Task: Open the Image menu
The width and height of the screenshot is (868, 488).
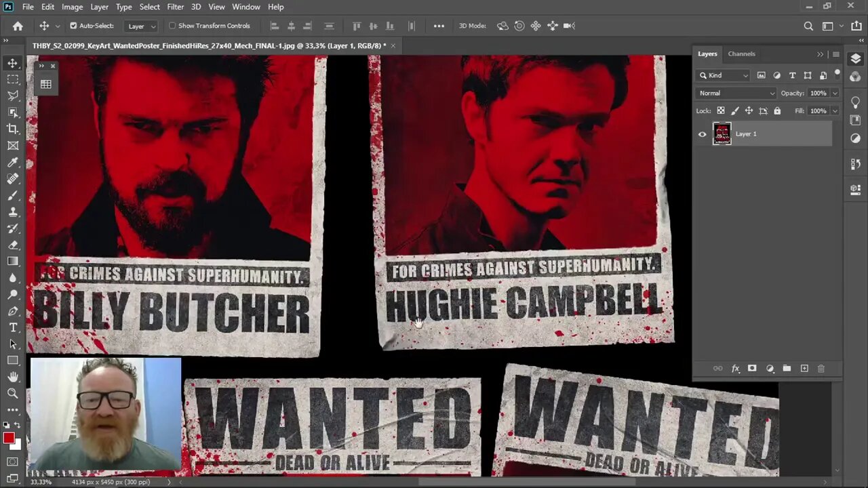Action: coord(73,7)
